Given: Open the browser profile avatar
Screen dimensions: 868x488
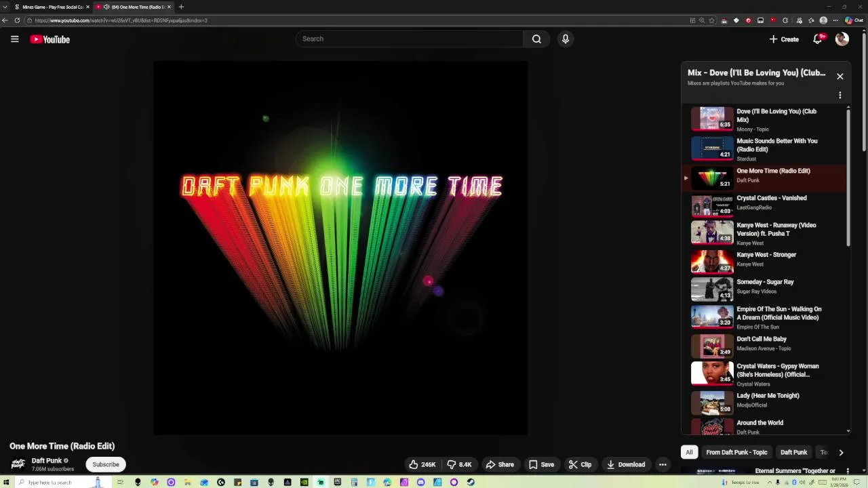Looking at the screenshot, I should pos(823,20).
